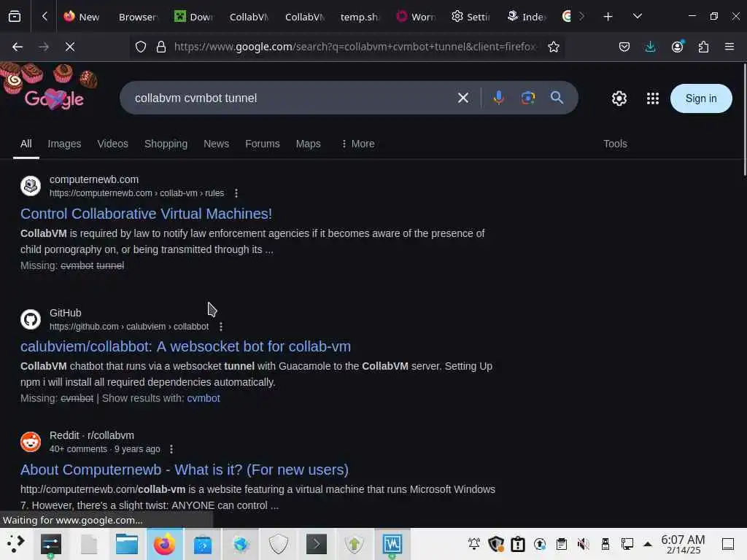
Task: Open the tracking protection shield icon
Action: pyautogui.click(x=141, y=47)
